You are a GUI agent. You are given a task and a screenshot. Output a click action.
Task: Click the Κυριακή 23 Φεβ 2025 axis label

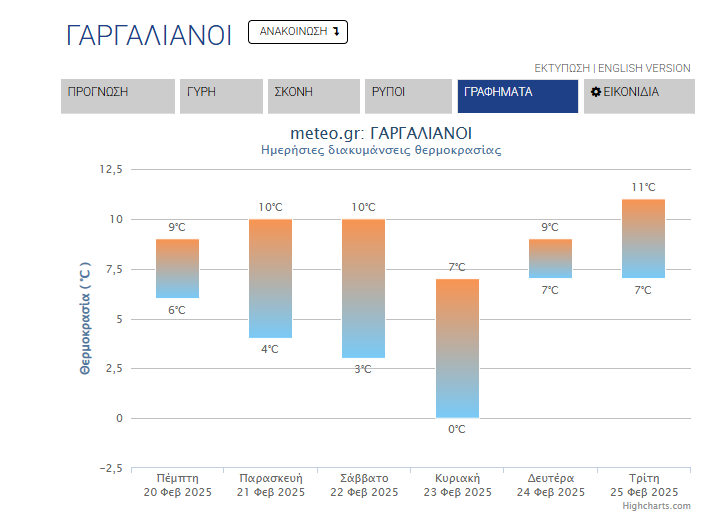pos(458,485)
